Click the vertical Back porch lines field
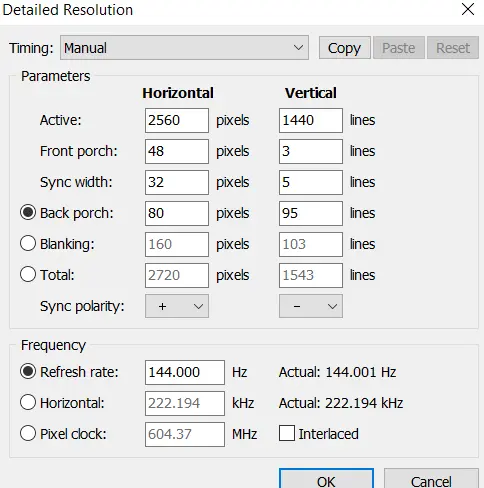The image size is (484, 488). [311, 213]
